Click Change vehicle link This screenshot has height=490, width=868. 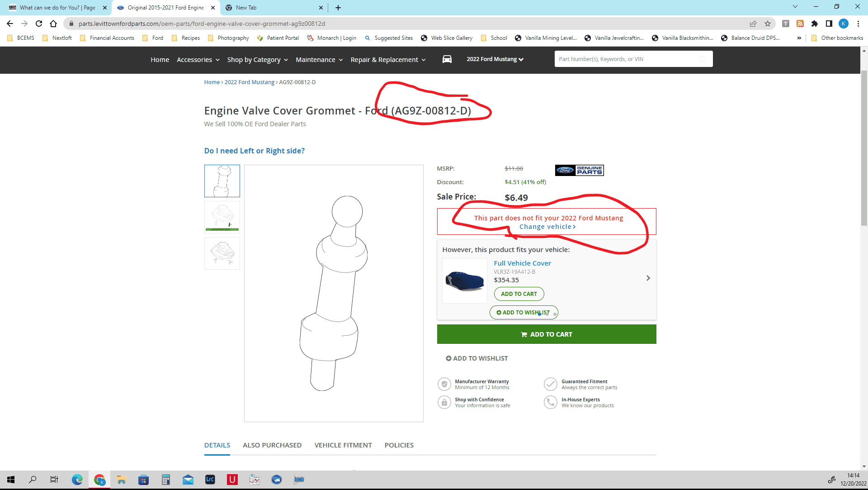click(547, 227)
